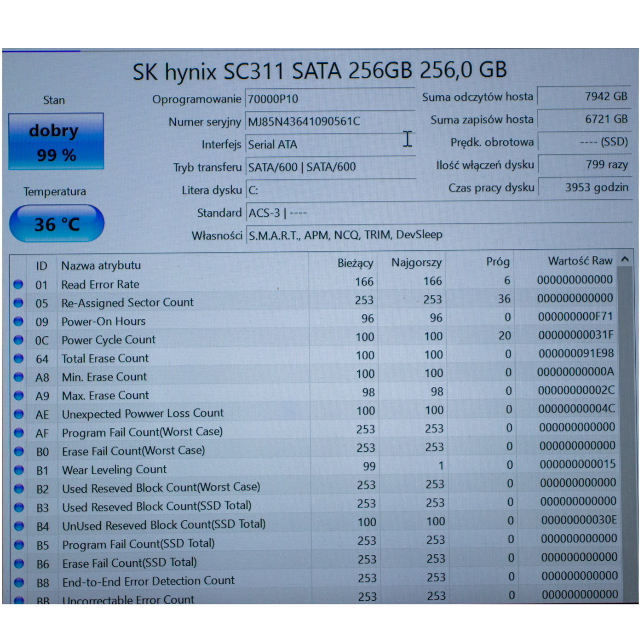This screenshot has height=644, width=644.
Task: Click the status dot beside Max. Erase Count
Action: click(18, 396)
